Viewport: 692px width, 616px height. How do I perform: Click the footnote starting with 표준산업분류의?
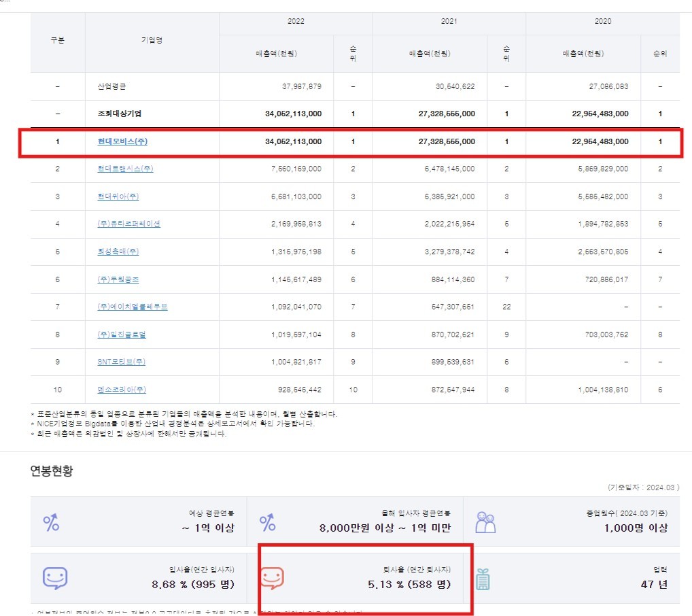pos(184,414)
